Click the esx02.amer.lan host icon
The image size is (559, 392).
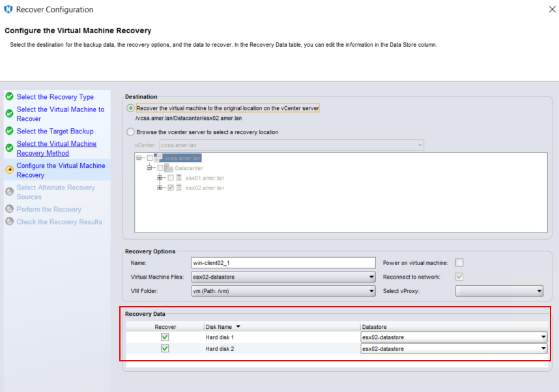coord(179,188)
